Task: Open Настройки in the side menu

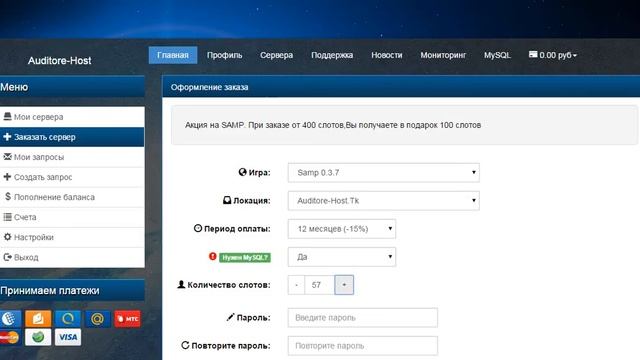Action: pyautogui.click(x=72, y=237)
